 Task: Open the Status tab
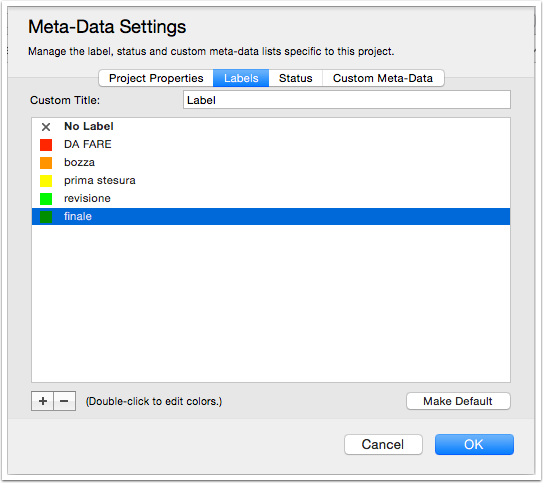click(295, 78)
